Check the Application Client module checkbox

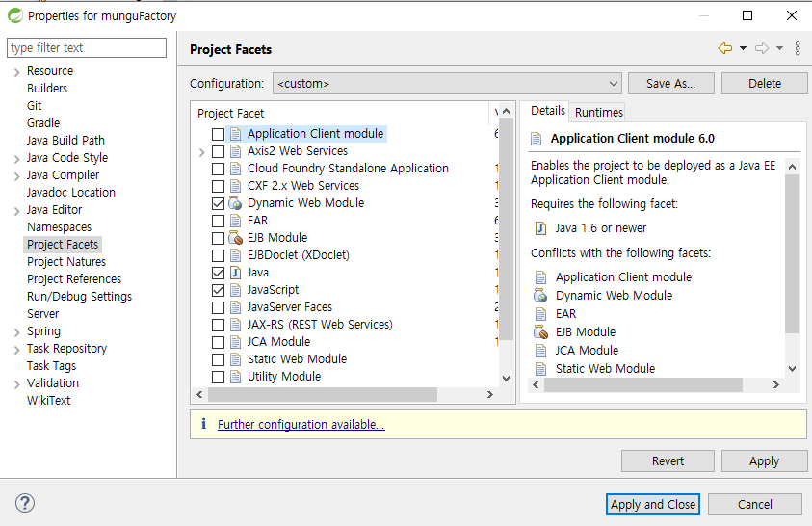pos(218,134)
